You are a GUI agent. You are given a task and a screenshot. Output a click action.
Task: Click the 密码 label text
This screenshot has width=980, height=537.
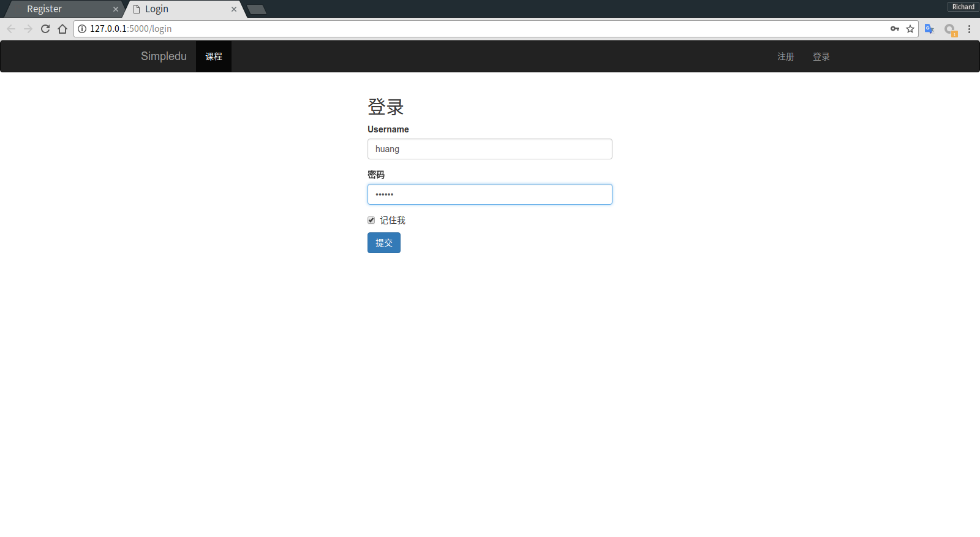point(376,175)
